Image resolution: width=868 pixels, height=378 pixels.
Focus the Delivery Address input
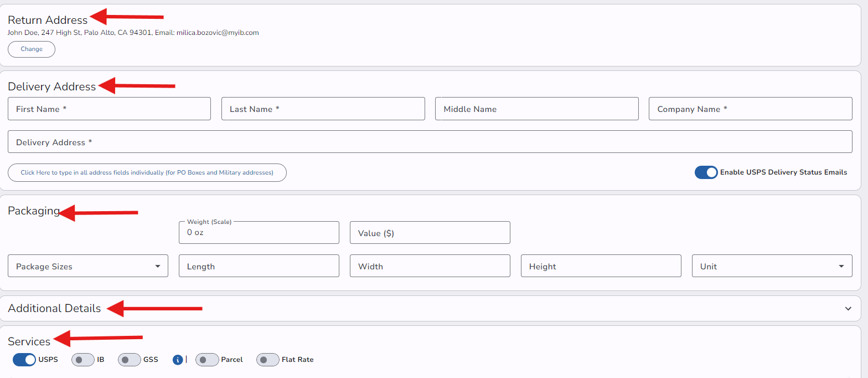tap(430, 142)
